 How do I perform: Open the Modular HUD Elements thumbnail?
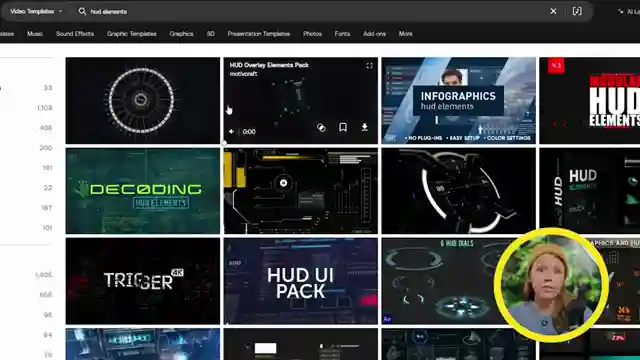tap(589, 100)
